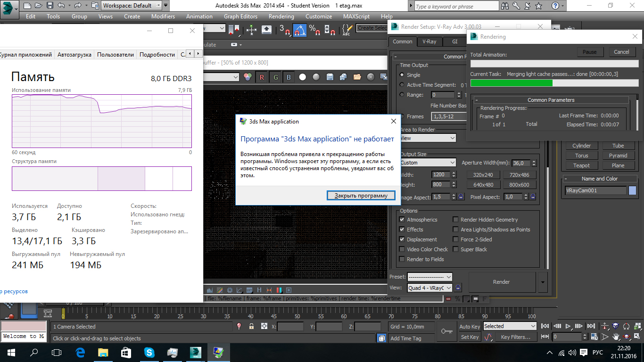Expand the dropdown arrow beside Render button

pyautogui.click(x=543, y=282)
